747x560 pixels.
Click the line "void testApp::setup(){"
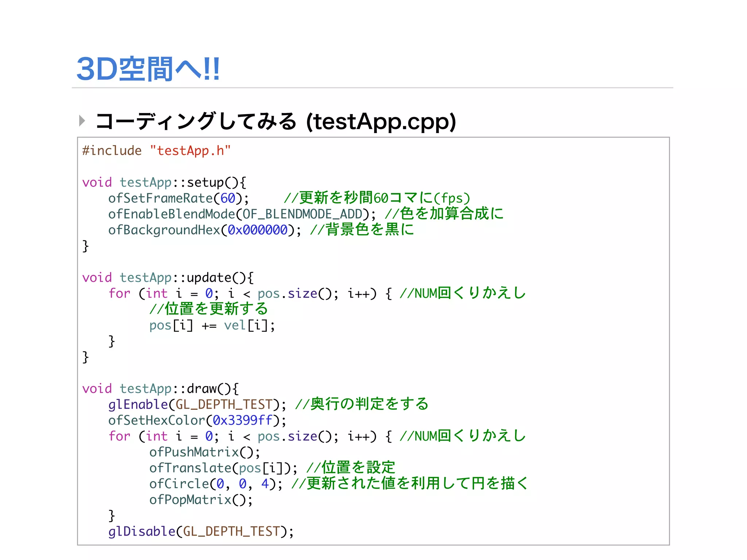pos(164,182)
